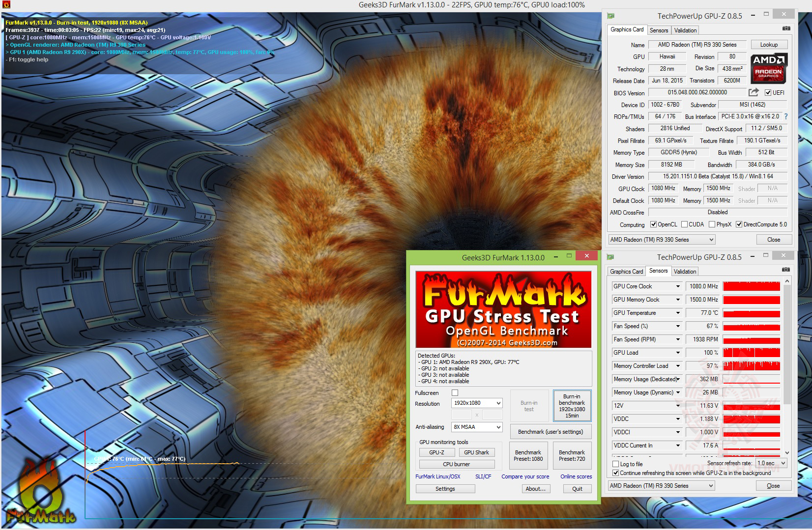The image size is (812, 530).
Task: Open the Resolution dropdown in FurMark
Action: [477, 403]
